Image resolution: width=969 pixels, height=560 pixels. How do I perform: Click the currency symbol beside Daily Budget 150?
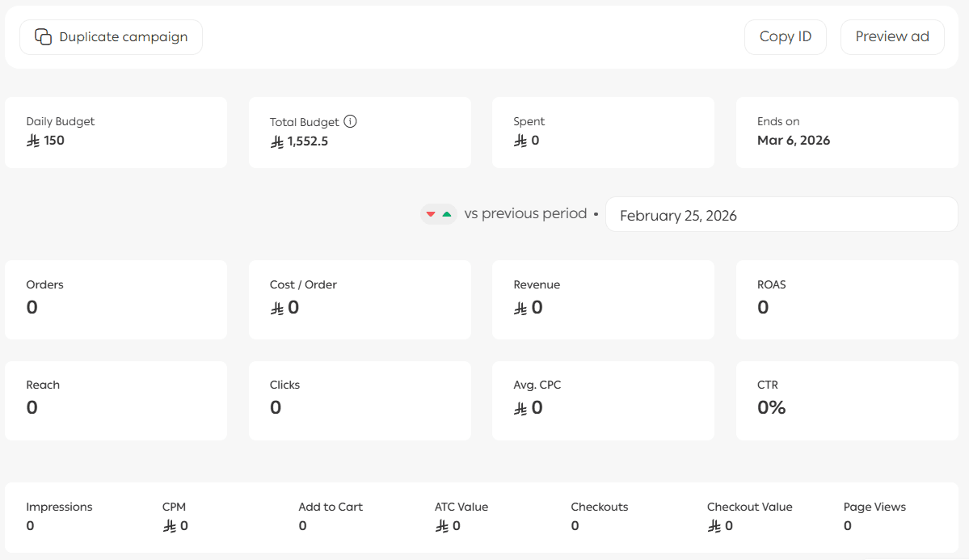click(33, 141)
